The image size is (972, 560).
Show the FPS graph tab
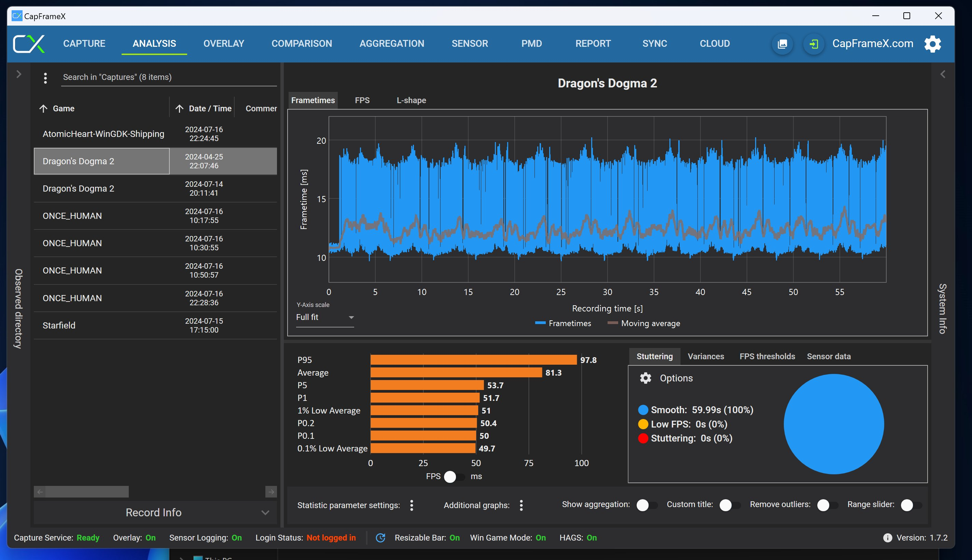(x=362, y=100)
